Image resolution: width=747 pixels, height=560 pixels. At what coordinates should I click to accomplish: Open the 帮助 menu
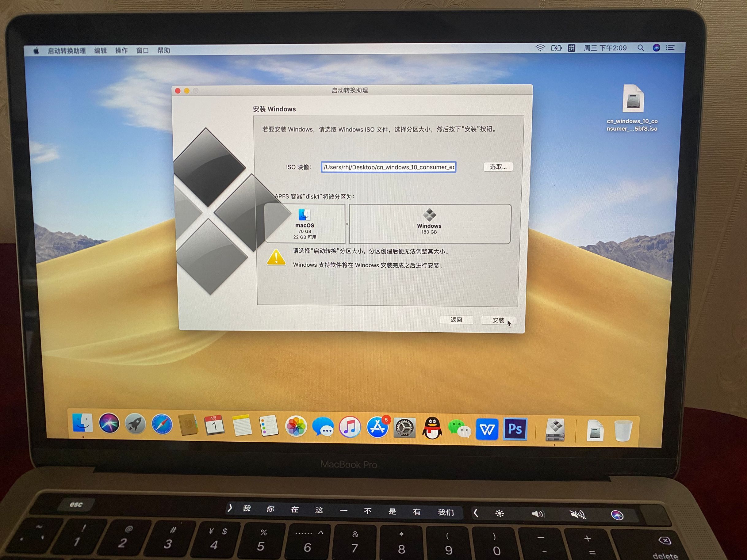tap(163, 51)
